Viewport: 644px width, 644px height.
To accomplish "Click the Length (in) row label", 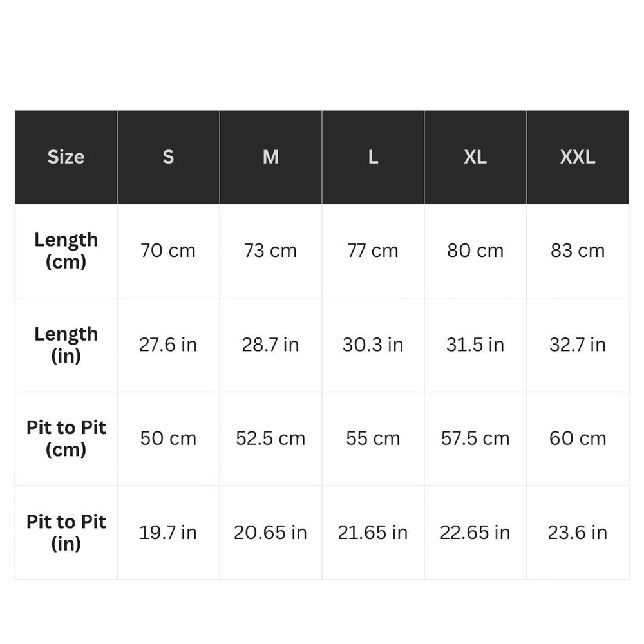I will coord(66,345).
